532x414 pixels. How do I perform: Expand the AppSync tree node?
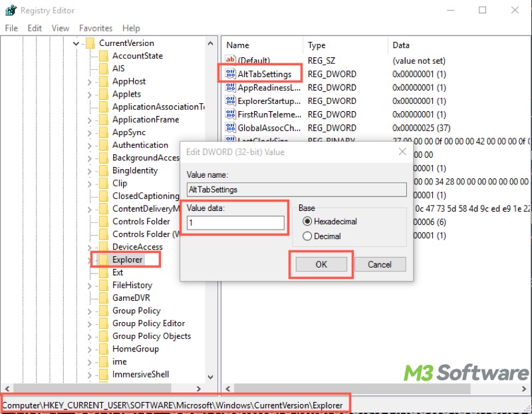[89, 133]
